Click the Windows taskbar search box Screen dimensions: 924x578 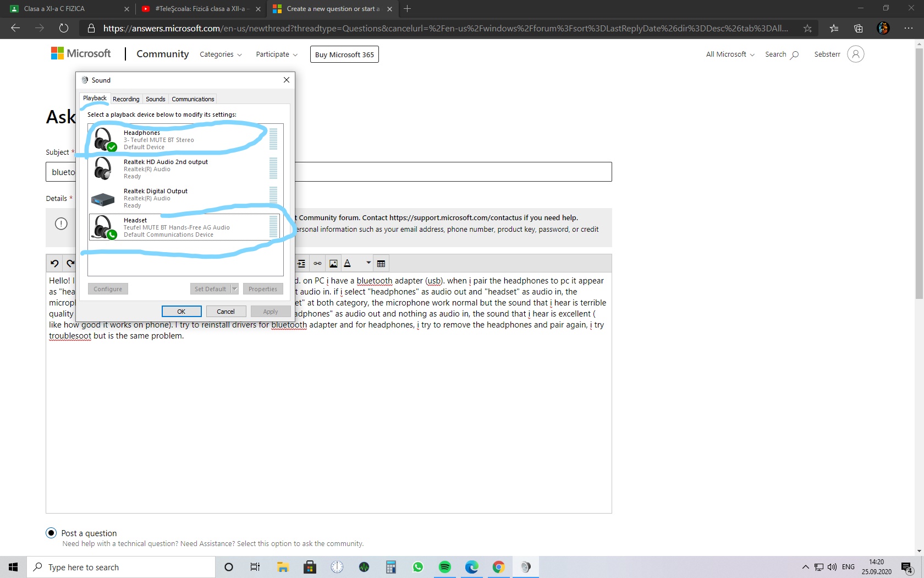tap(121, 567)
